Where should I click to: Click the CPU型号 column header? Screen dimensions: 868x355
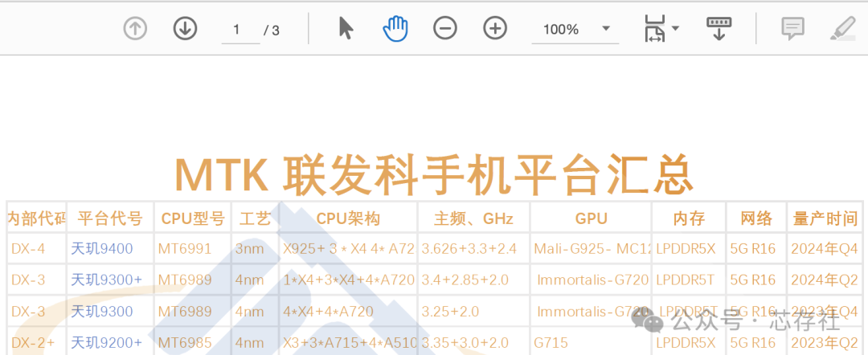193,218
